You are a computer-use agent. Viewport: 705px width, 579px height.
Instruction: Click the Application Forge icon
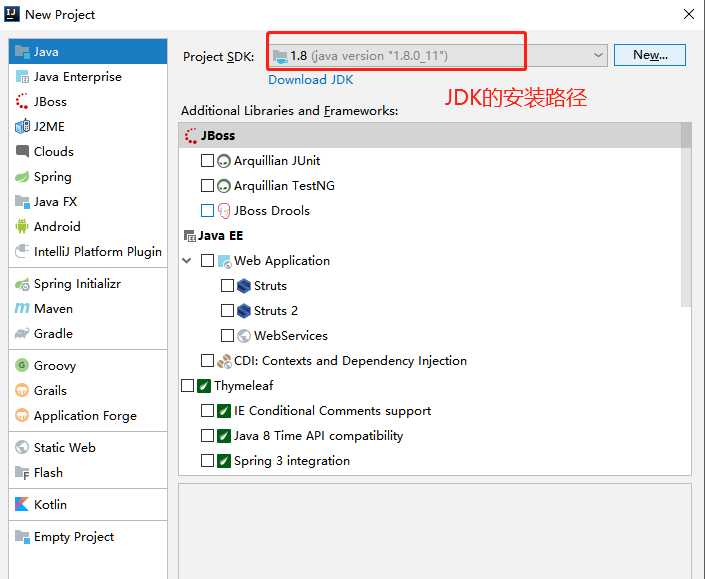point(22,415)
